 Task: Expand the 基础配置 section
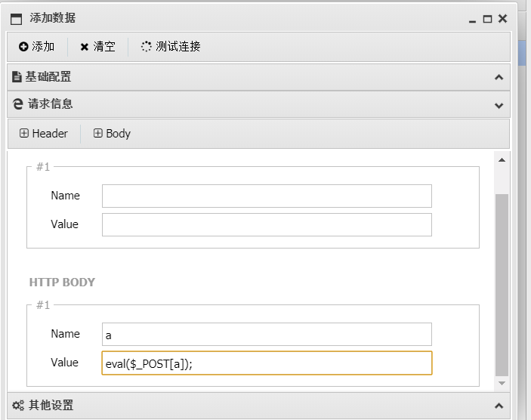pos(258,77)
